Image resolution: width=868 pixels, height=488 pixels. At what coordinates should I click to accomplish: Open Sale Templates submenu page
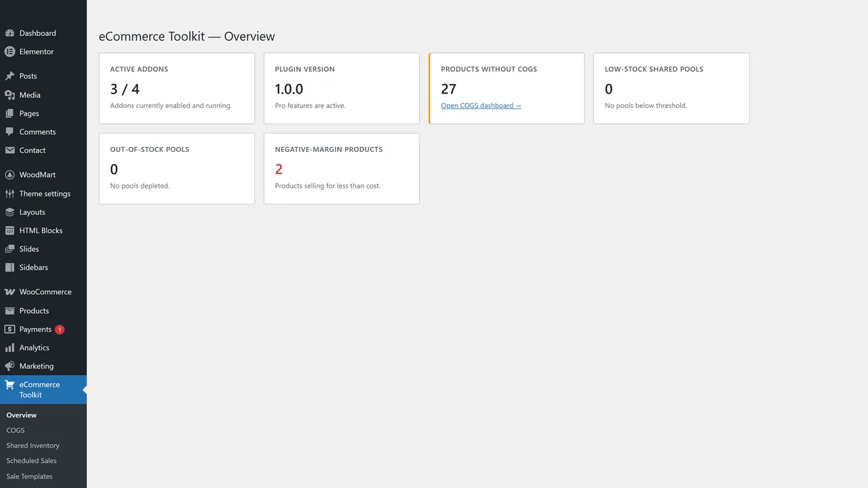point(30,476)
